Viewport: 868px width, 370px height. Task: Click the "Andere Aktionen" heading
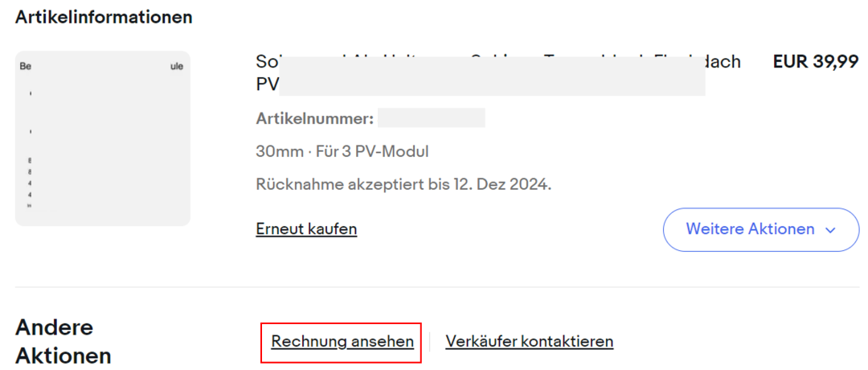click(63, 341)
